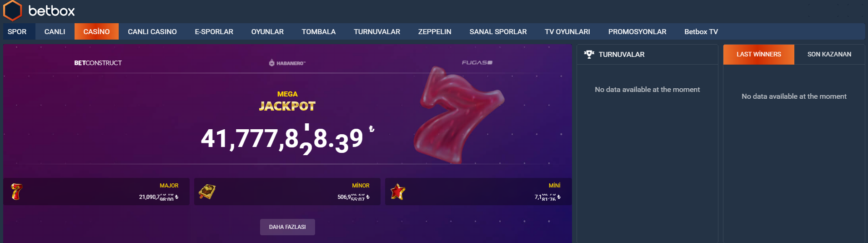Navigate to ZEPPELIN game
This screenshot has height=243, width=868.
coord(435,31)
